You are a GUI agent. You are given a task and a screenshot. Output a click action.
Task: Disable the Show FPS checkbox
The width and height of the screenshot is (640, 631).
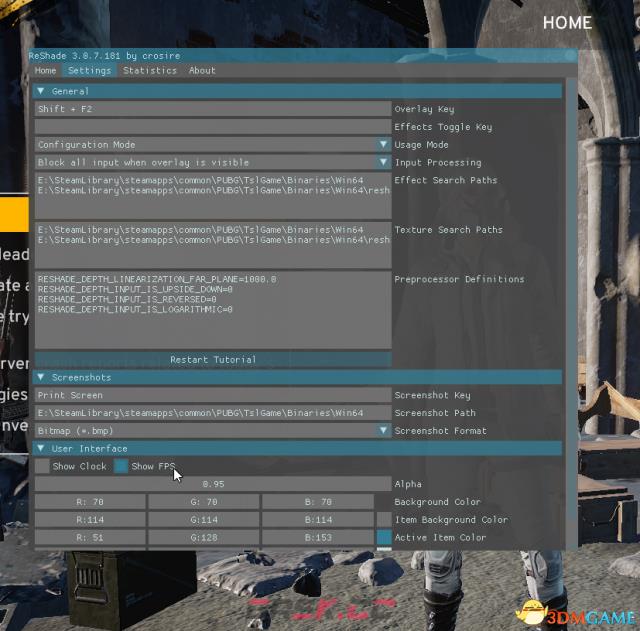[x=121, y=466]
